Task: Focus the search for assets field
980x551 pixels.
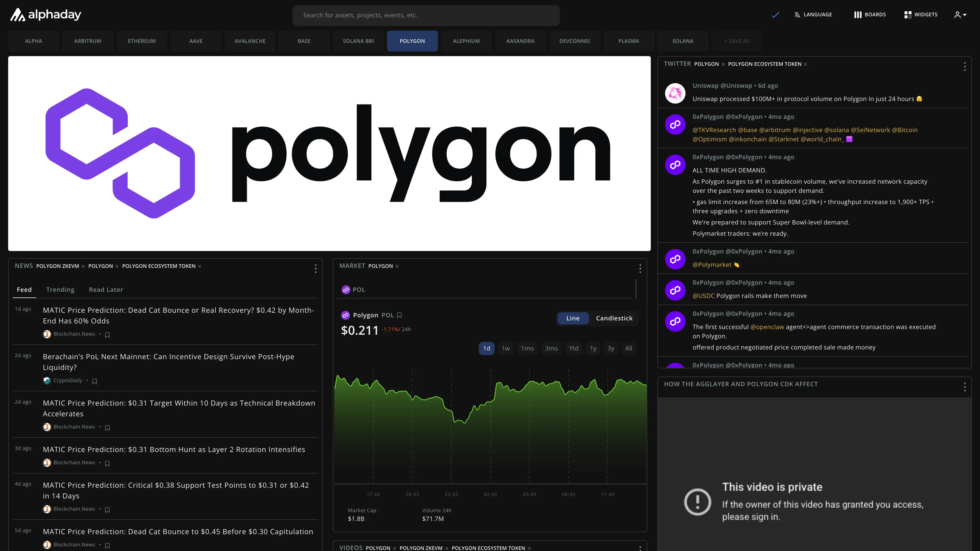Action: tap(426, 15)
